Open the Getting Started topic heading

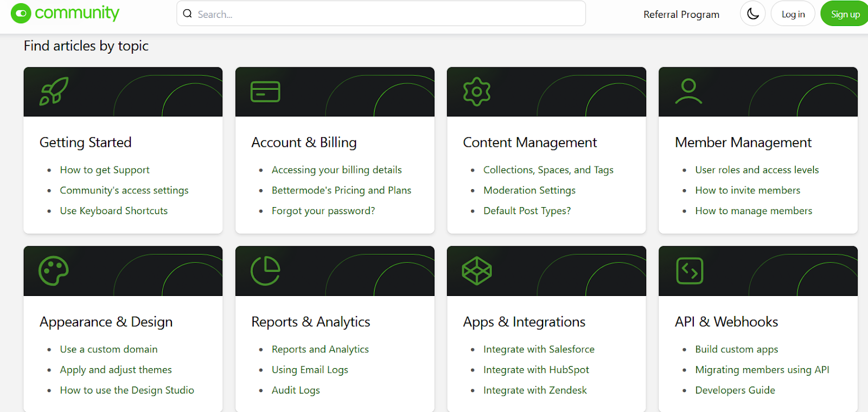point(86,143)
